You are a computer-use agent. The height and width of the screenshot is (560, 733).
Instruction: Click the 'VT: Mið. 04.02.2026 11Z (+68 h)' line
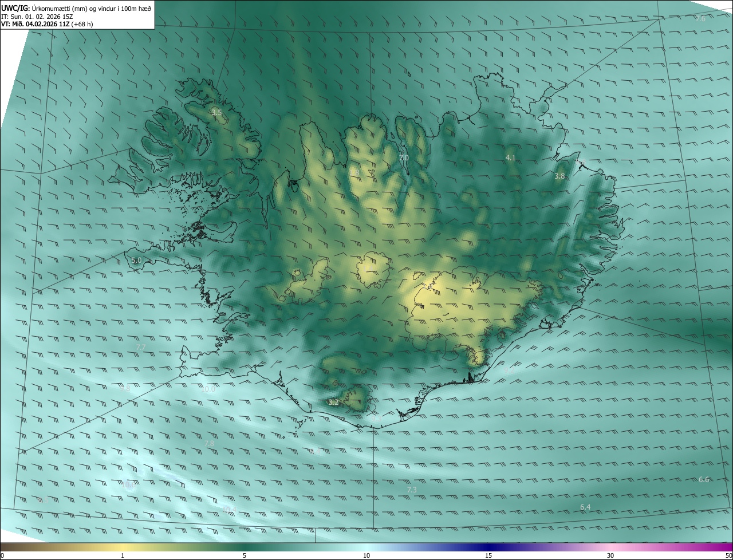coord(47,24)
